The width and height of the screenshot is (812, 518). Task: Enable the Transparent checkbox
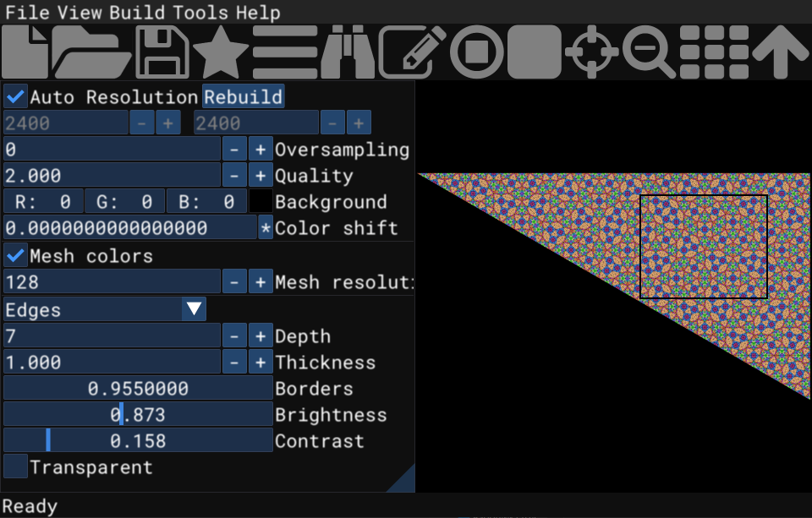(15, 466)
